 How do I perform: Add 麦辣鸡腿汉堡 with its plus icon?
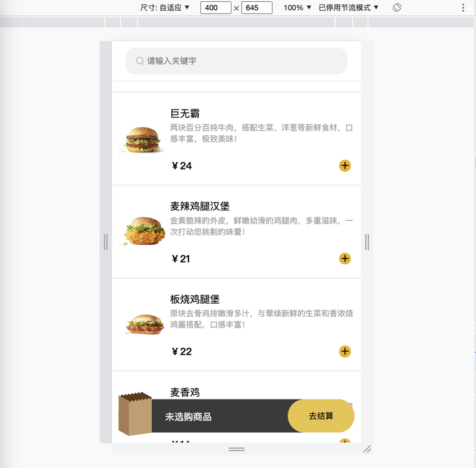[345, 259]
